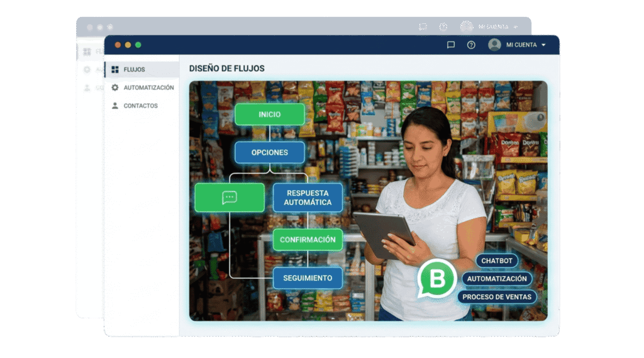Select the OPCIONES flow node

point(269,152)
